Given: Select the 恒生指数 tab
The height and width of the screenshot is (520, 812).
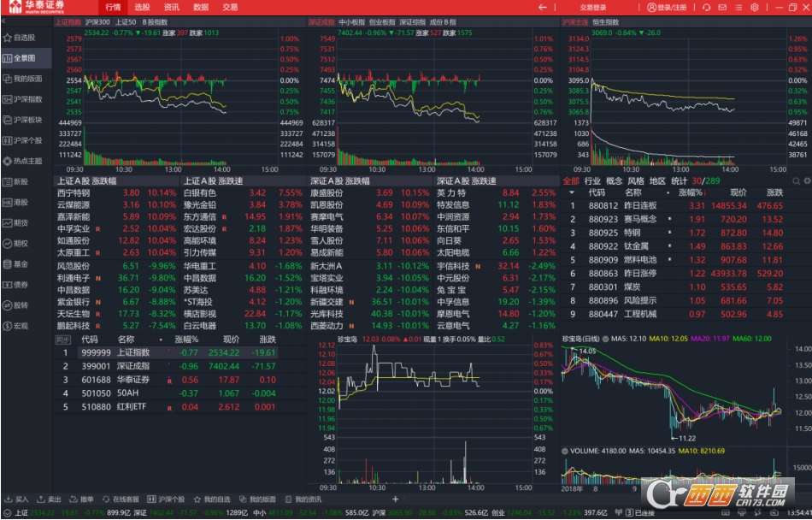Looking at the screenshot, I should tap(606, 21).
